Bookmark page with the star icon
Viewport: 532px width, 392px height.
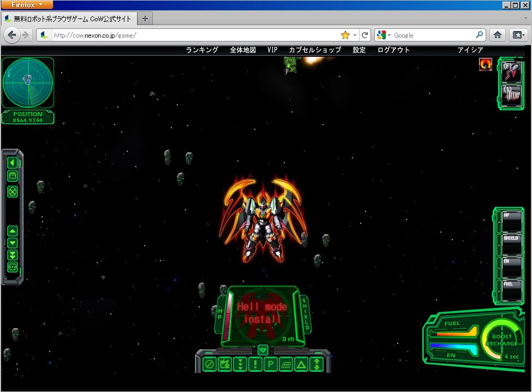click(x=345, y=35)
